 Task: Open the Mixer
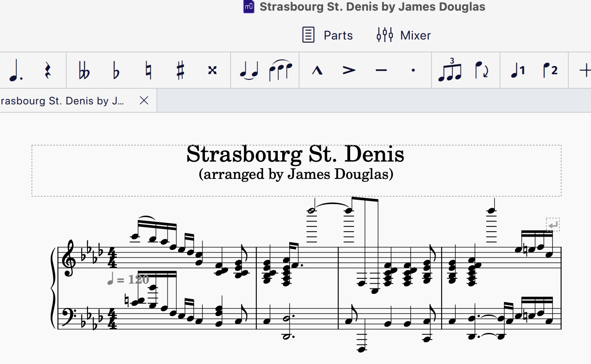click(x=403, y=35)
